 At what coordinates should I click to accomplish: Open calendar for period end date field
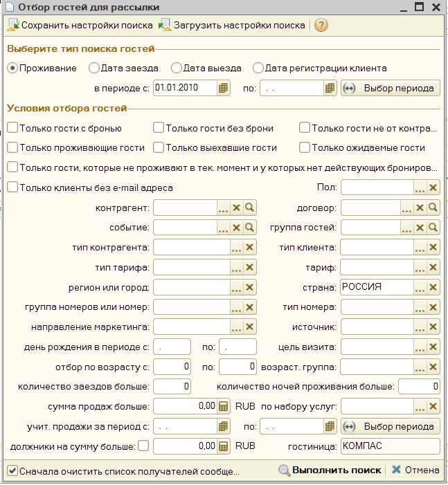tap(330, 88)
